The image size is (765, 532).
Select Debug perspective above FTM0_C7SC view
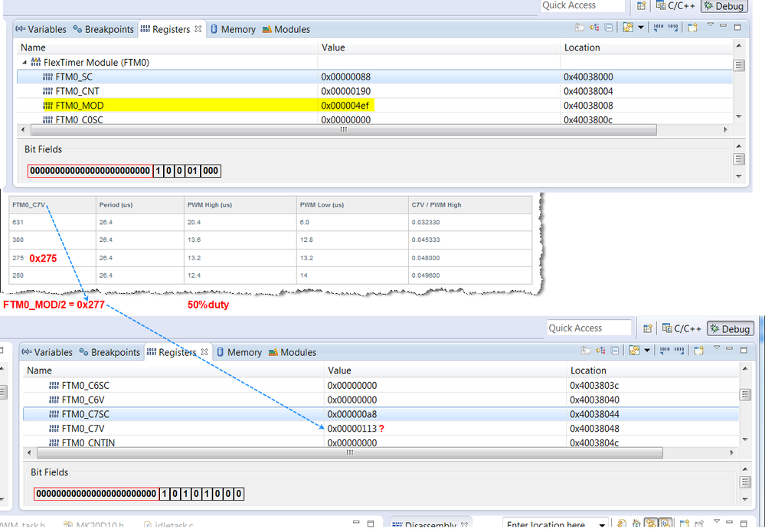tap(731, 328)
